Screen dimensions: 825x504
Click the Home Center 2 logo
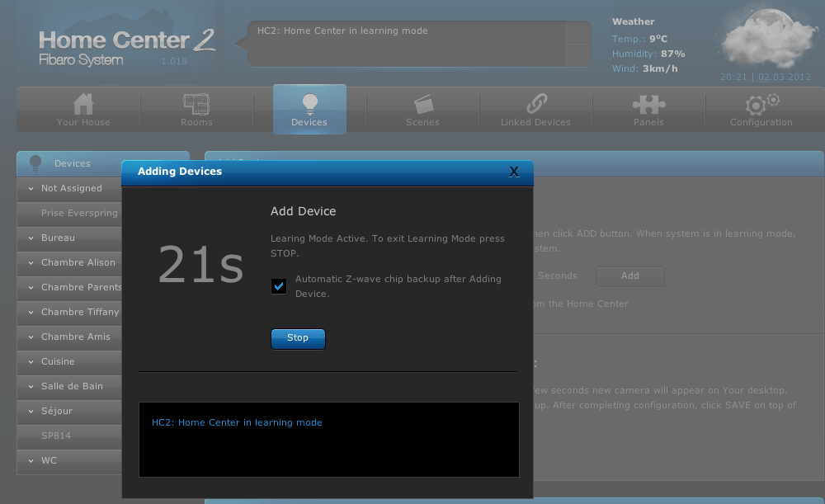coord(127,47)
